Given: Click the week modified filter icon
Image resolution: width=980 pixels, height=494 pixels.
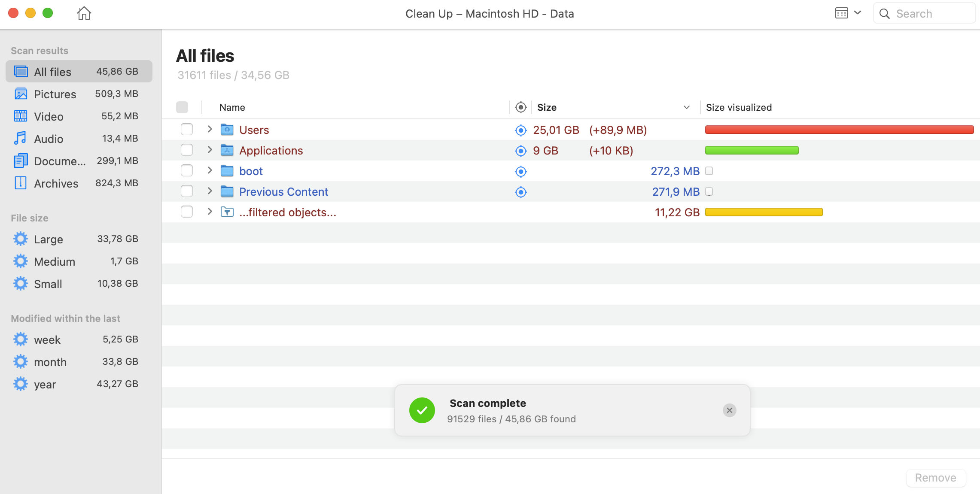Looking at the screenshot, I should pyautogui.click(x=20, y=339).
